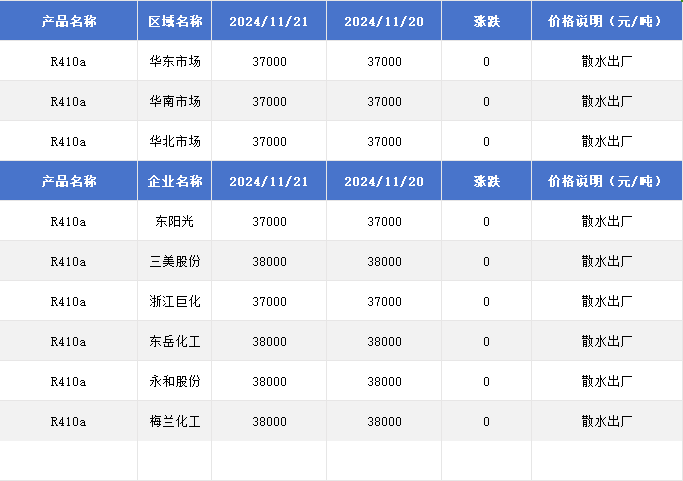Click 2024/11/21 header in region table
The height and width of the screenshot is (481, 683).
coord(269,21)
